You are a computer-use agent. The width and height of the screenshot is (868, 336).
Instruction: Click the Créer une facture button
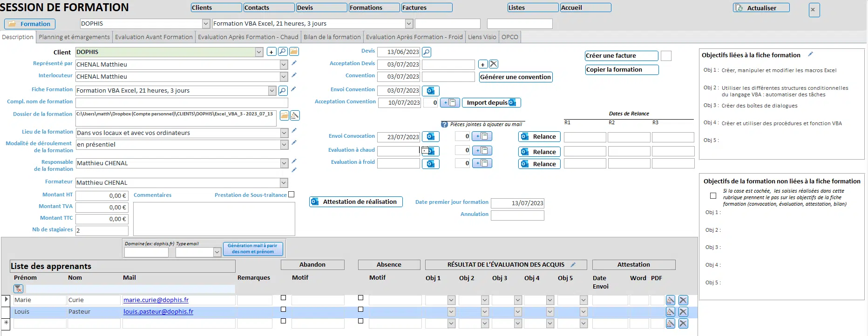click(622, 56)
